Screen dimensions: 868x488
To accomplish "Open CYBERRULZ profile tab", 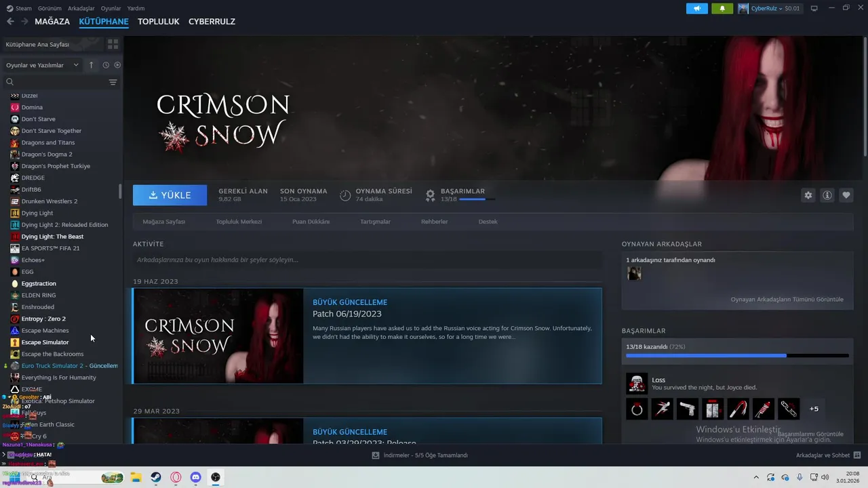I will click(x=212, y=22).
